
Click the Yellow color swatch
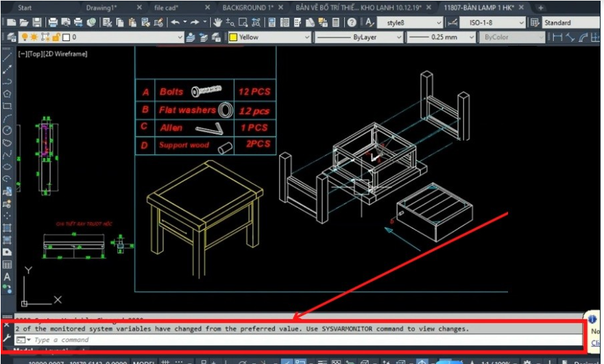233,37
